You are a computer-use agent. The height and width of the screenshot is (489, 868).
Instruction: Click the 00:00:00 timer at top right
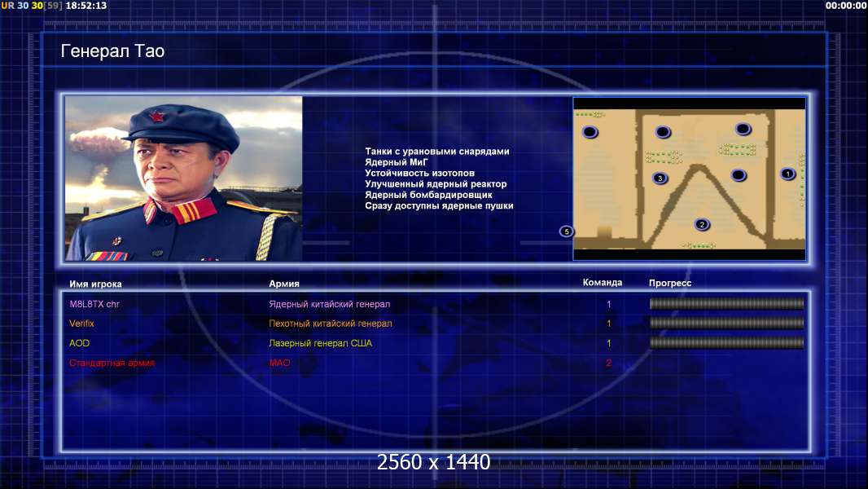tap(845, 6)
